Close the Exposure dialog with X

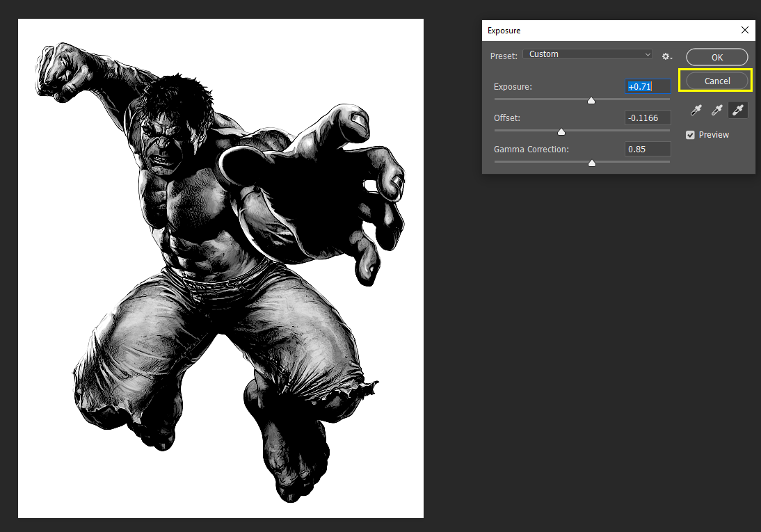pyautogui.click(x=745, y=30)
